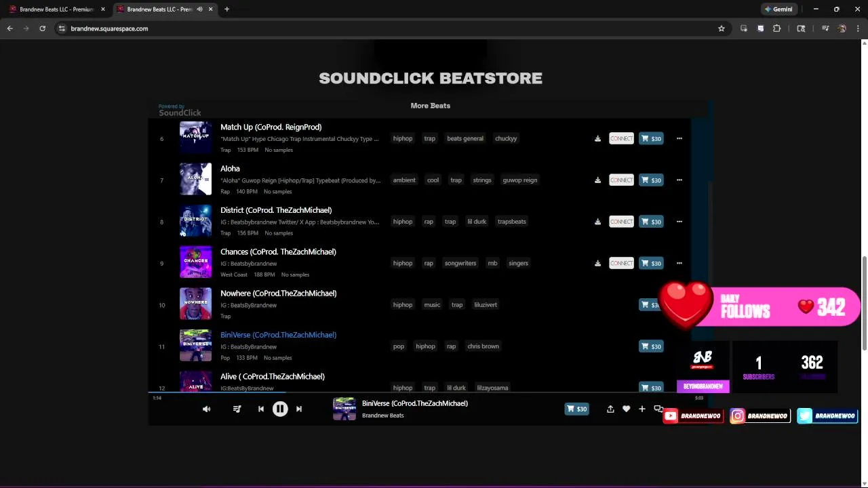The image size is (868, 488).
Task: Download the Aloha beat
Action: pos(597,180)
